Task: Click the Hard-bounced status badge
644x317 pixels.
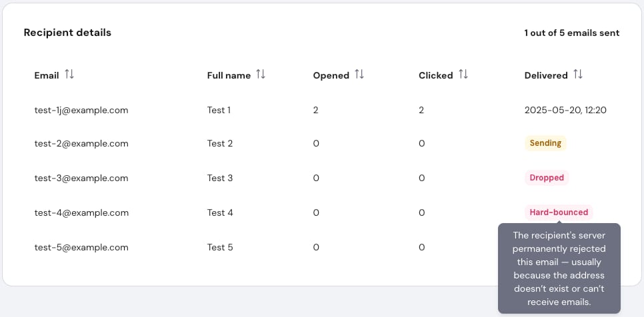Action: [x=559, y=212]
